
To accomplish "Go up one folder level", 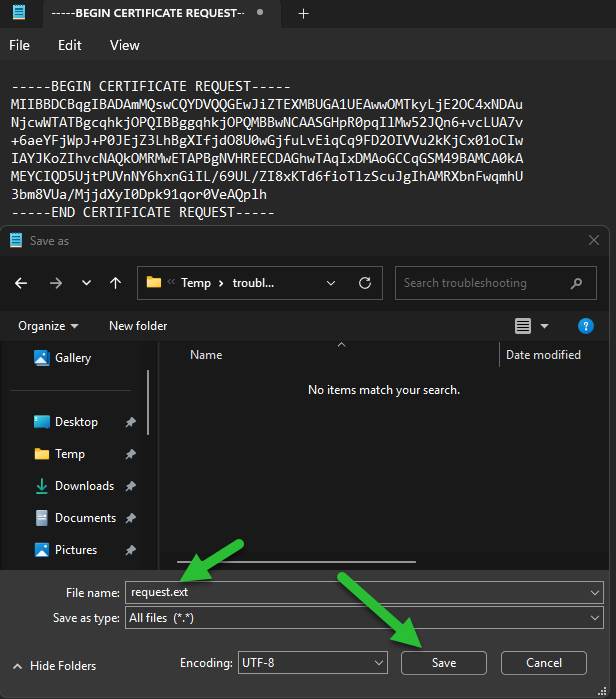I will tap(115, 283).
